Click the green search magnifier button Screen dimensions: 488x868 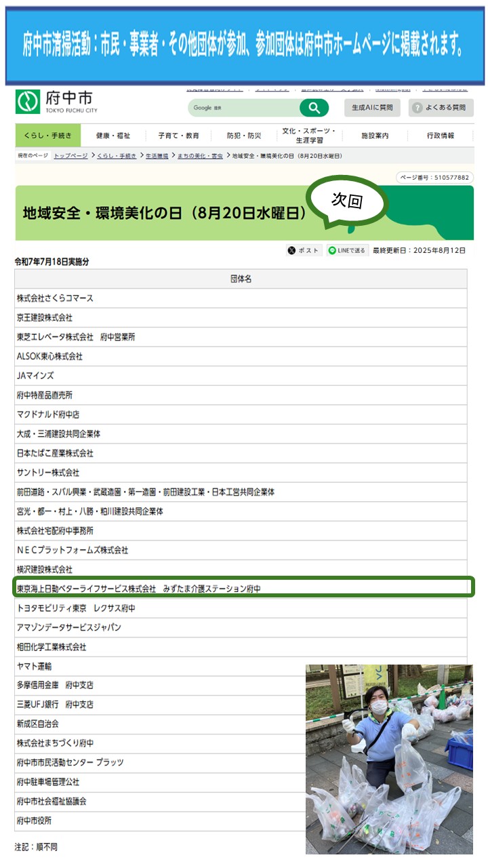coord(314,108)
